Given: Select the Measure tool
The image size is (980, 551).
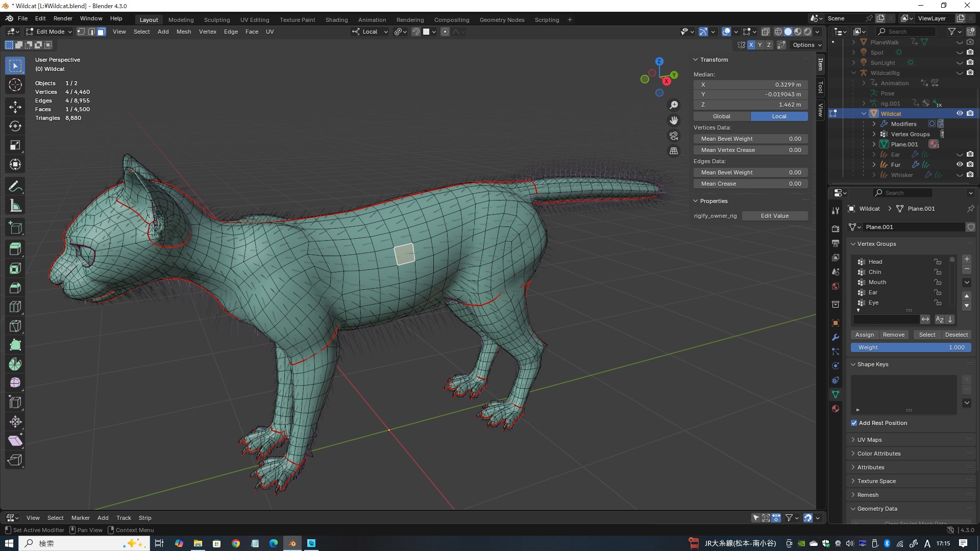Looking at the screenshot, I should point(15,206).
